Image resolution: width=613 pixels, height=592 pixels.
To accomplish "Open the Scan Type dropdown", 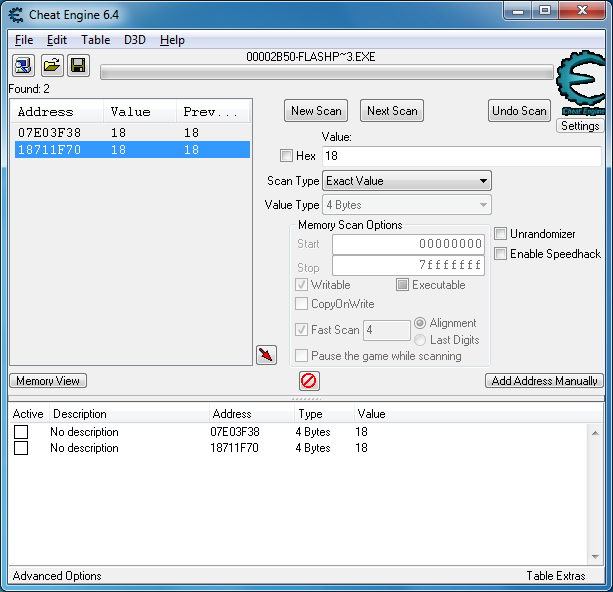I will (x=407, y=181).
